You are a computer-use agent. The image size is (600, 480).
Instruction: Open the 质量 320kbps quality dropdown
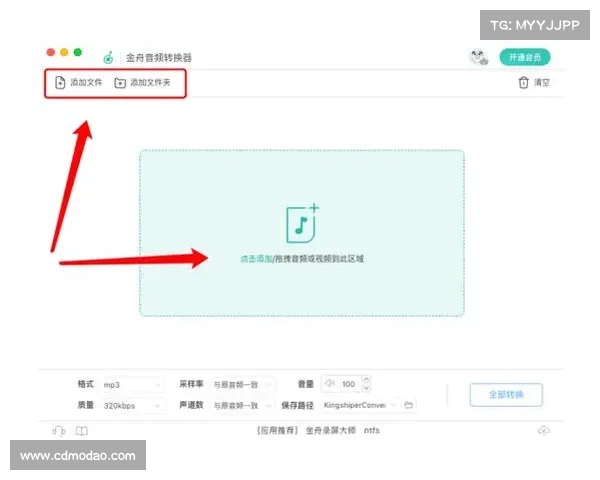pos(132,405)
